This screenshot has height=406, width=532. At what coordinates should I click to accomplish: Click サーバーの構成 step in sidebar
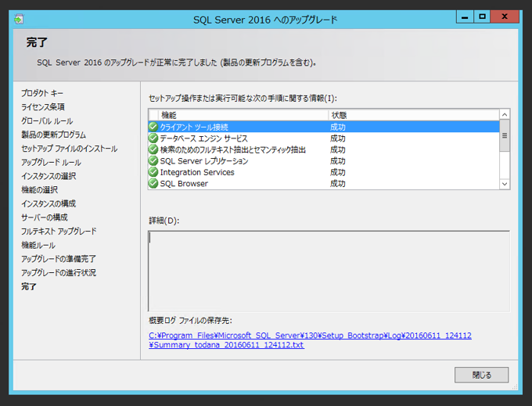point(45,217)
